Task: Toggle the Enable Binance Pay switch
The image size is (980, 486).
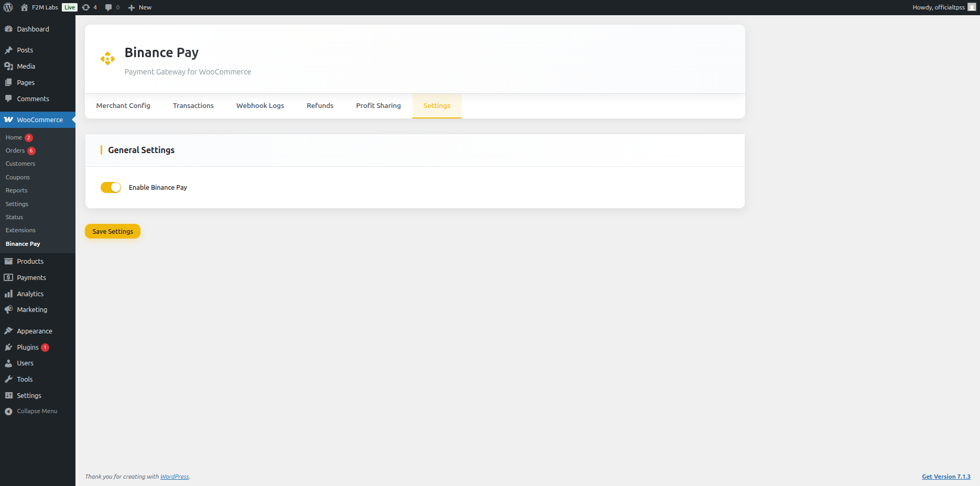Action: click(111, 187)
